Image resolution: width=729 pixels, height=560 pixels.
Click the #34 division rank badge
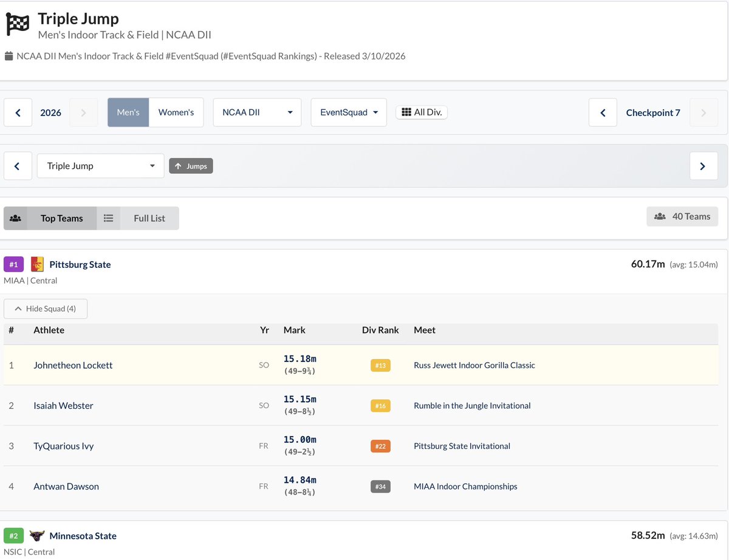pos(380,487)
